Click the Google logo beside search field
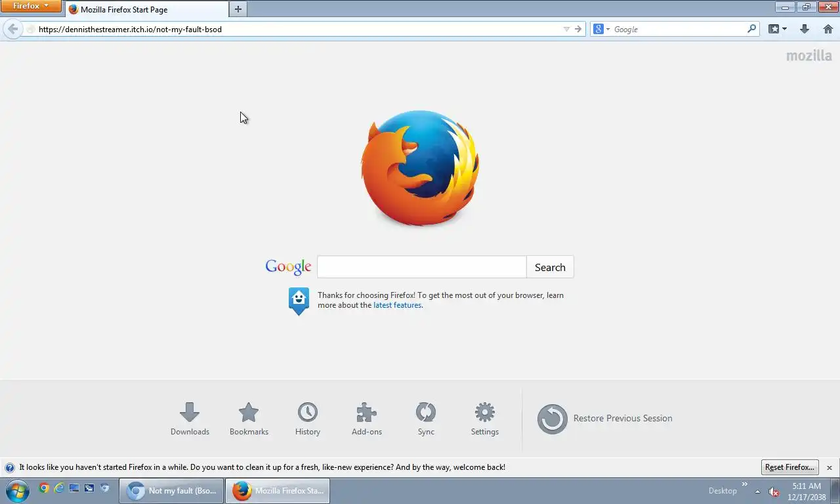 289,266
